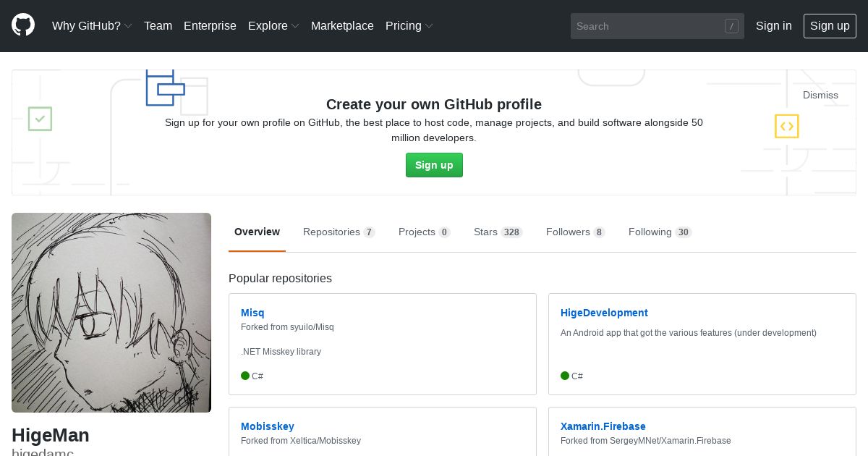Open the Team page link
The image size is (868, 456).
click(x=158, y=26)
